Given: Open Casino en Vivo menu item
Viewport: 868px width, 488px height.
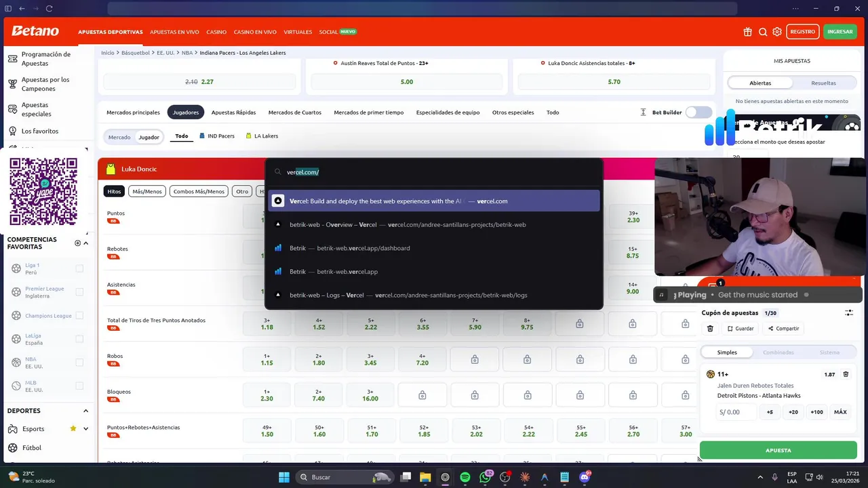Looking at the screenshot, I should point(255,32).
